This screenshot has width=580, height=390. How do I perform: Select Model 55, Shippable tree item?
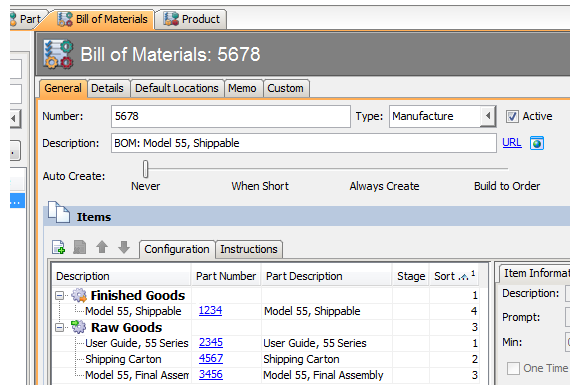point(133,311)
